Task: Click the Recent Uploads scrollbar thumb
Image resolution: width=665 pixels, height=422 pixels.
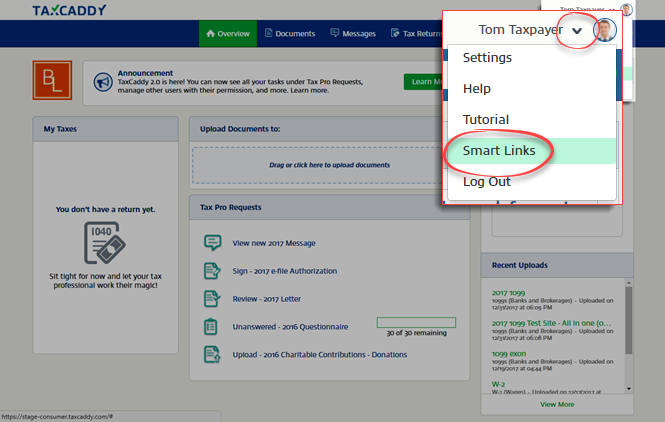Action: (629, 320)
